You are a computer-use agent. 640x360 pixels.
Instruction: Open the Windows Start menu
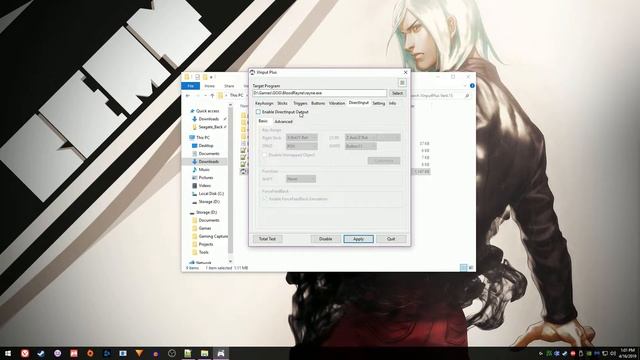tap(8, 353)
